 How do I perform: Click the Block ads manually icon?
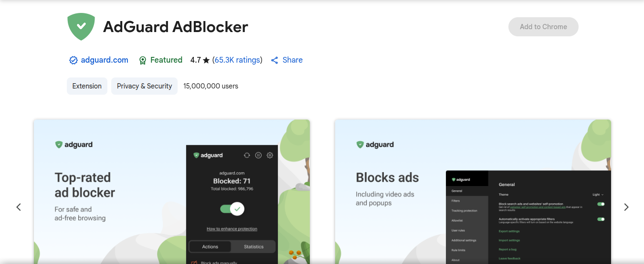pos(194,263)
